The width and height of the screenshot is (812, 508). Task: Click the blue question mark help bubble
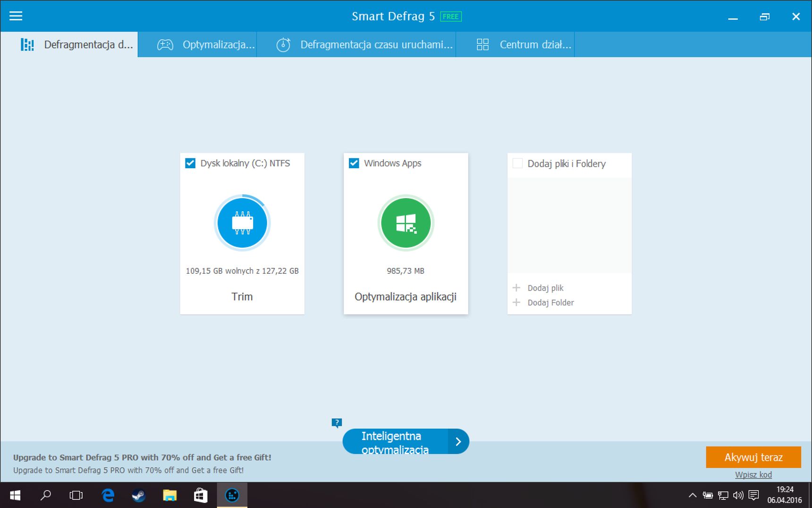click(x=337, y=422)
